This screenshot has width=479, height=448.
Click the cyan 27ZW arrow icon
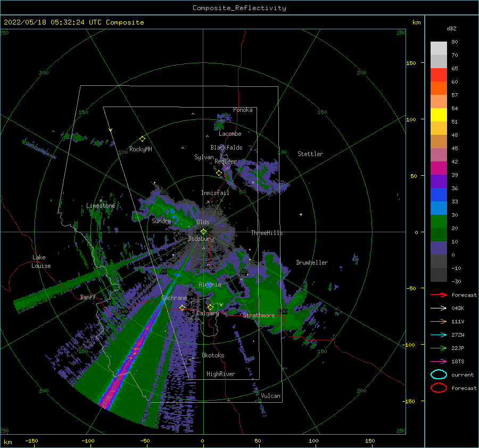click(439, 335)
